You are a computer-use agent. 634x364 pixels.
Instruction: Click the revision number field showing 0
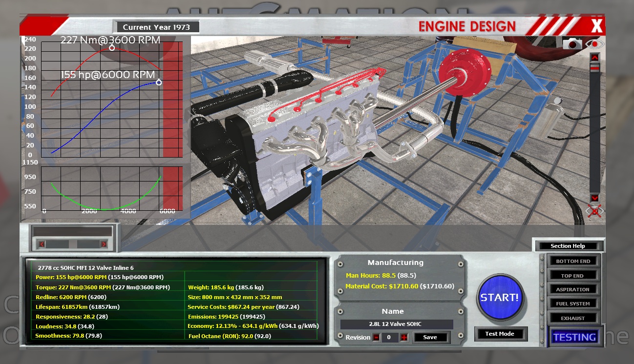(x=390, y=337)
